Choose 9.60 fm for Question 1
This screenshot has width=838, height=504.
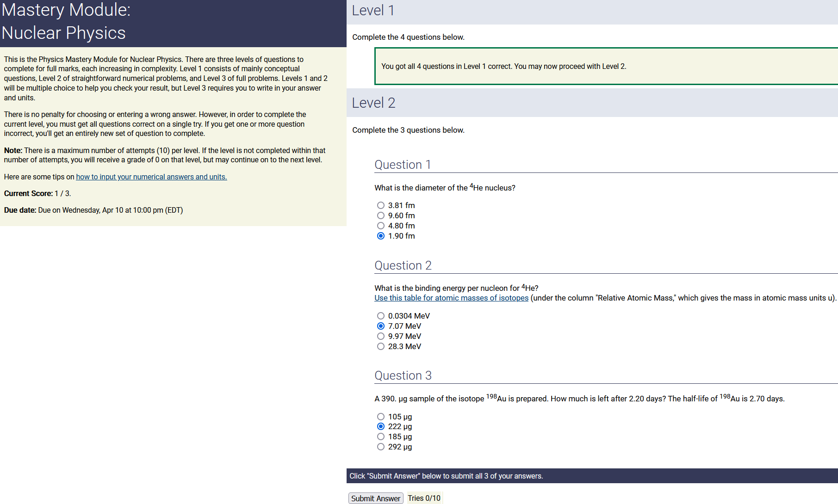(381, 215)
